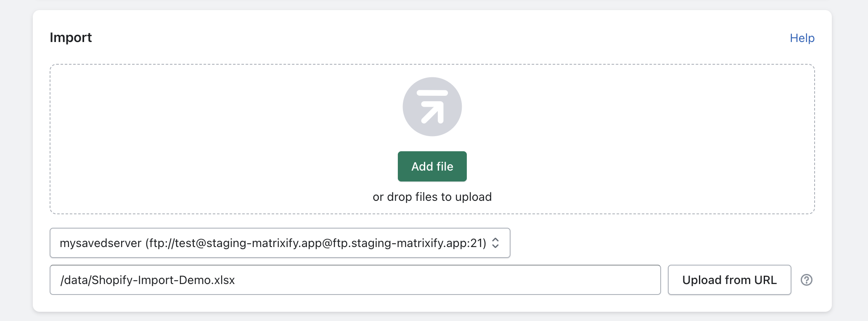Image resolution: width=868 pixels, height=321 pixels.
Task: Get help via the Help link
Action: [x=802, y=38]
